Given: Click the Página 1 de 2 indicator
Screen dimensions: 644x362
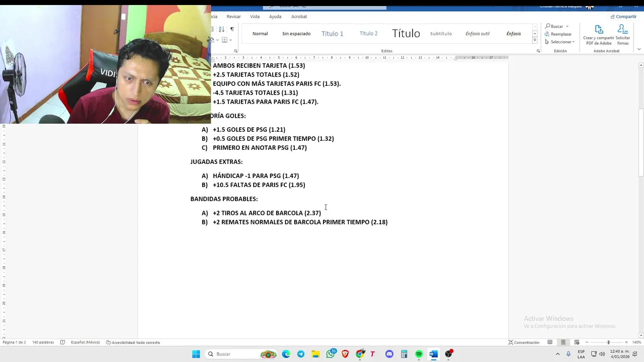Looking at the screenshot, I should point(14,342).
